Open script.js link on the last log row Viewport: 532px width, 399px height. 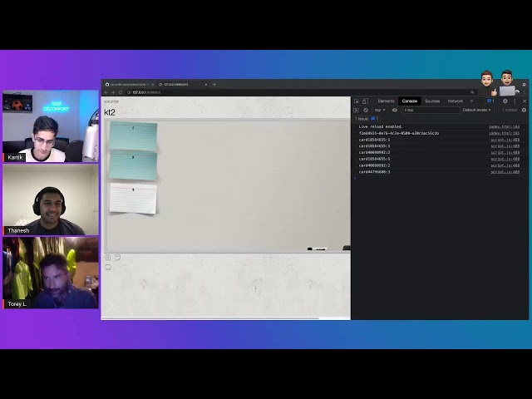(x=505, y=172)
